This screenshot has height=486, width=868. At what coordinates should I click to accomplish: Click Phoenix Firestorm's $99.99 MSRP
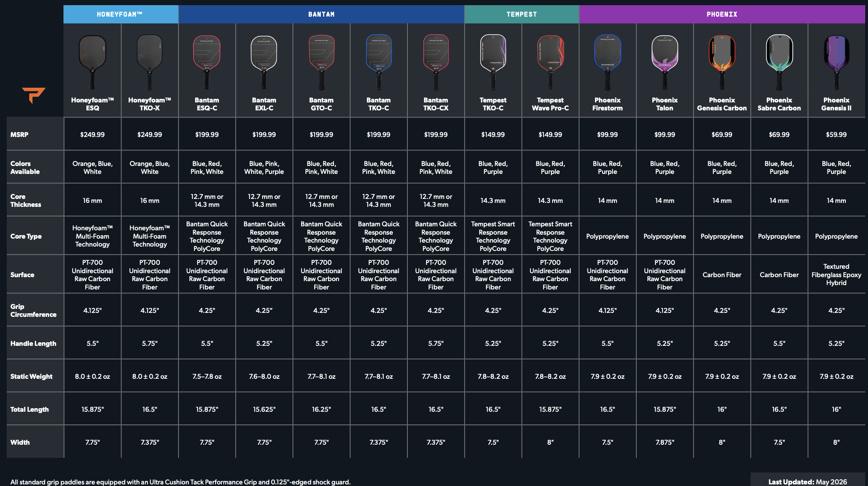pyautogui.click(x=607, y=135)
